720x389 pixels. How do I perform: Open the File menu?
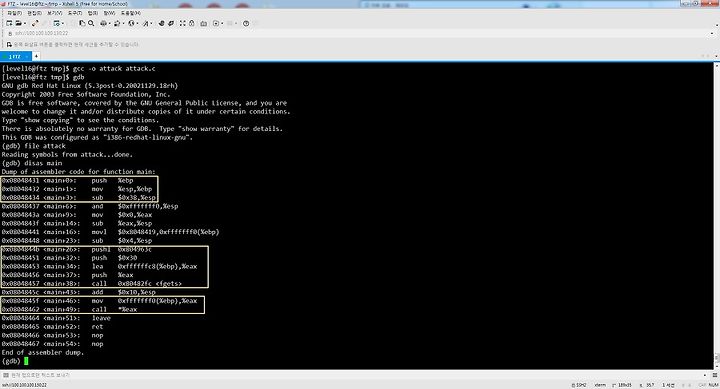(15, 13)
